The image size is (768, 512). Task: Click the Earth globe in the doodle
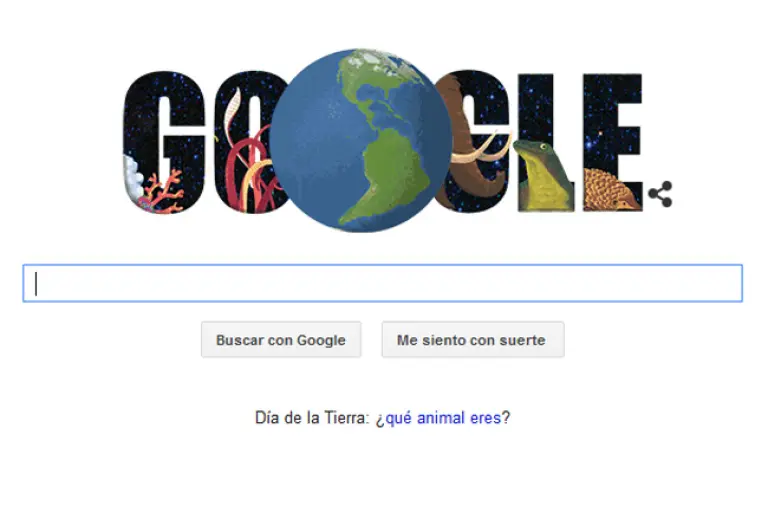click(x=360, y=140)
